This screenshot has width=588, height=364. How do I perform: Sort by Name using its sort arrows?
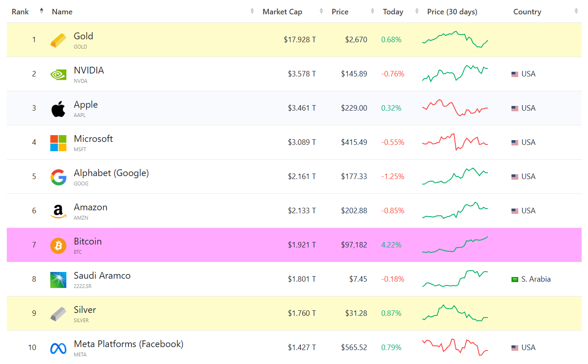click(x=252, y=11)
